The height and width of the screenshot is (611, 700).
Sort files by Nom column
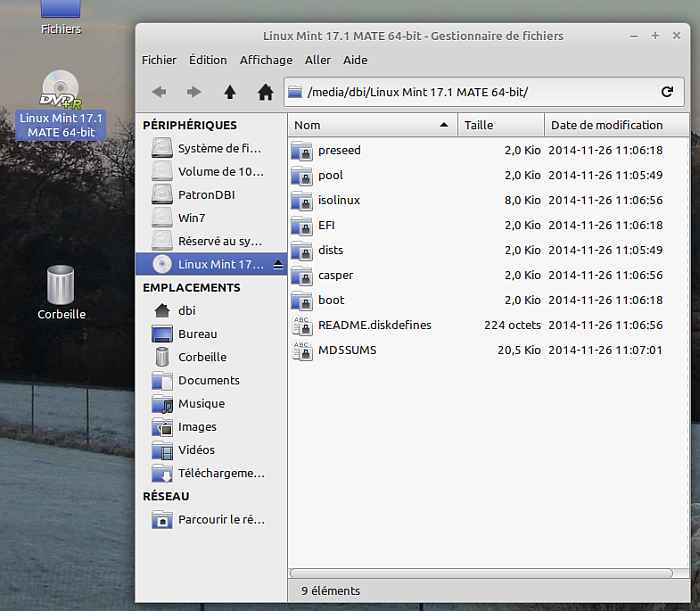(x=370, y=125)
